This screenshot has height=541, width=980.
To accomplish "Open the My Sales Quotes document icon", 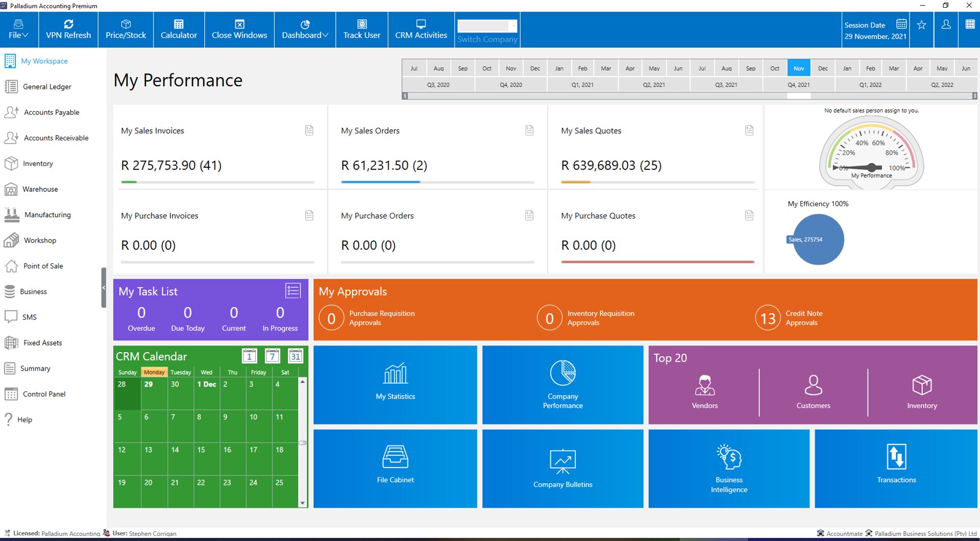I will [x=749, y=130].
